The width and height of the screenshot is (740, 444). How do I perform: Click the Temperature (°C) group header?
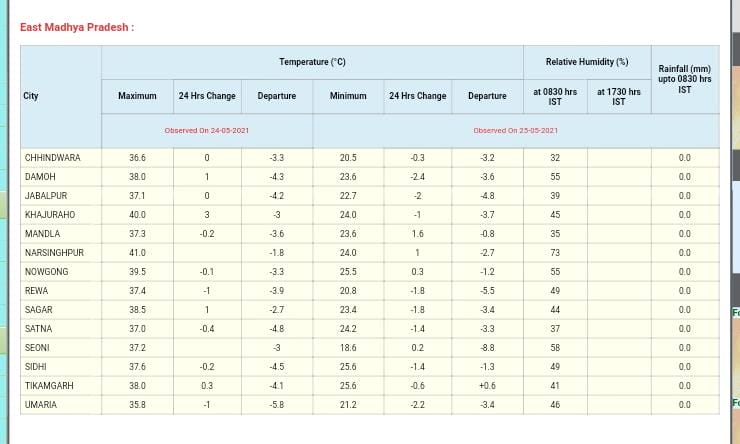(x=312, y=62)
